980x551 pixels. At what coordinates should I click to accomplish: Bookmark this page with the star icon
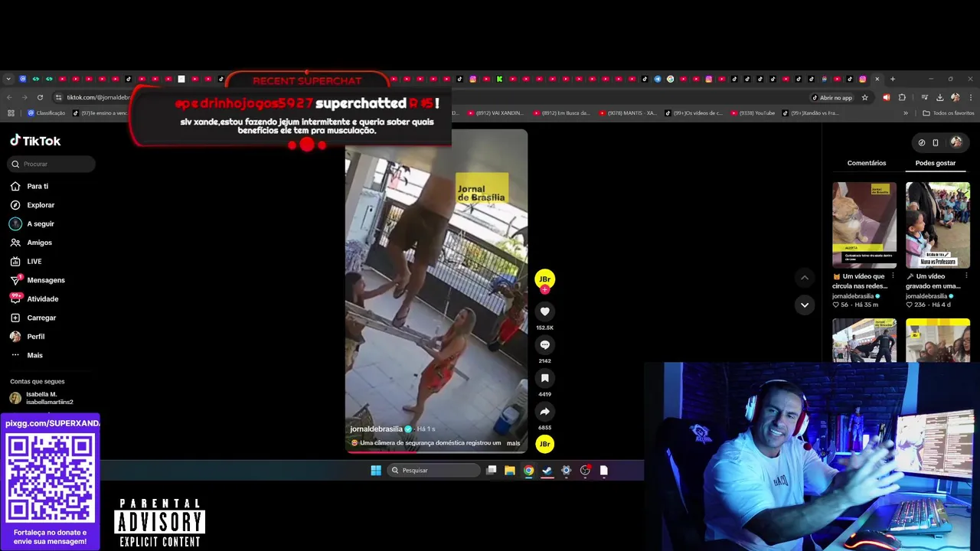coord(865,98)
